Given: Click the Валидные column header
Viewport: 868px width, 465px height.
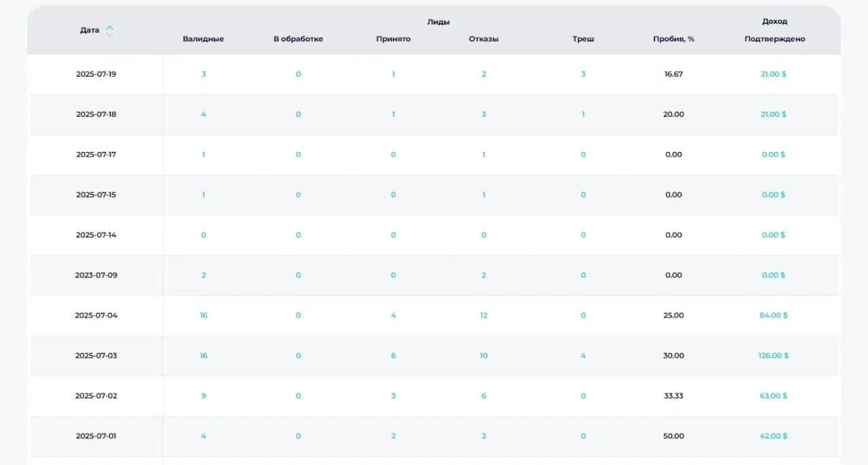Looking at the screenshot, I should 203,39.
